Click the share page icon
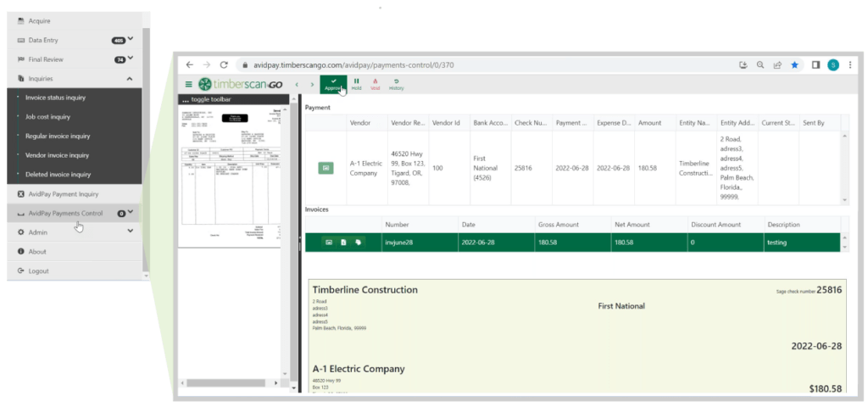Image resolution: width=868 pixels, height=407 pixels. click(x=778, y=64)
